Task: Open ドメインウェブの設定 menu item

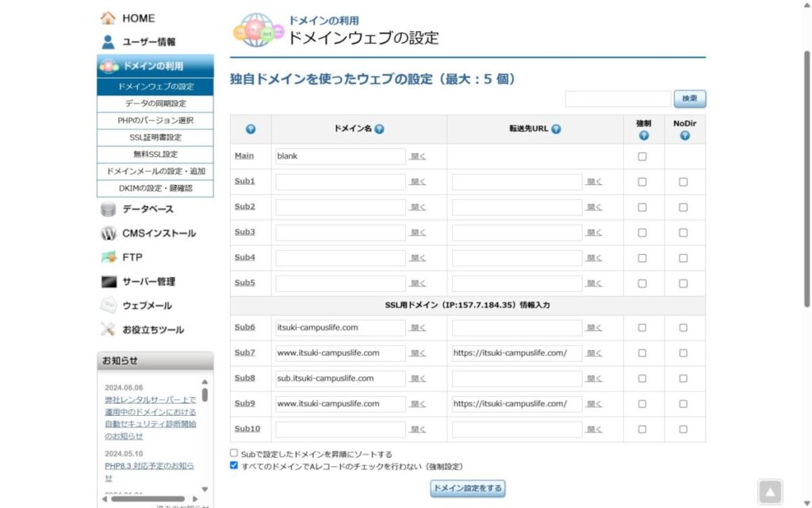Action: [155, 87]
